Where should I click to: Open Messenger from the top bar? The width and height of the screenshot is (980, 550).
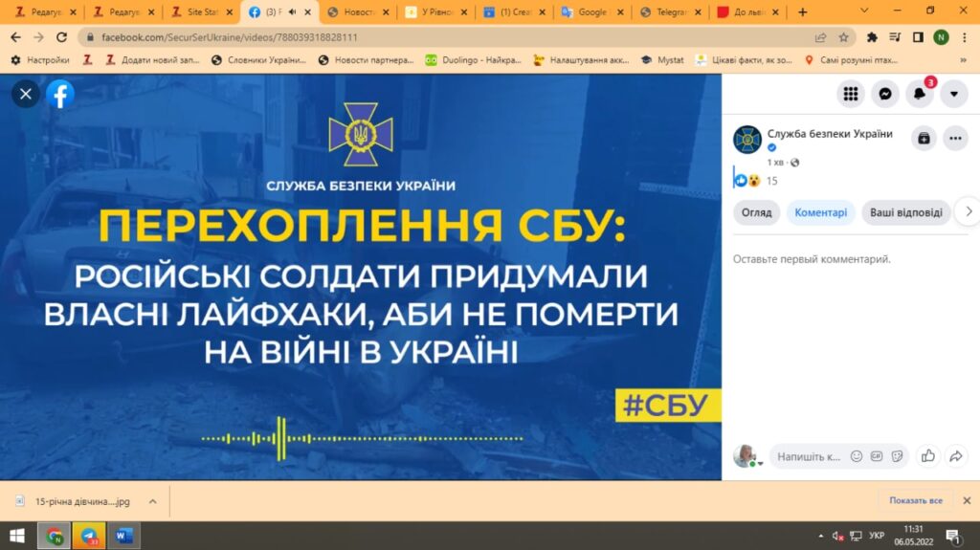pos(885,94)
